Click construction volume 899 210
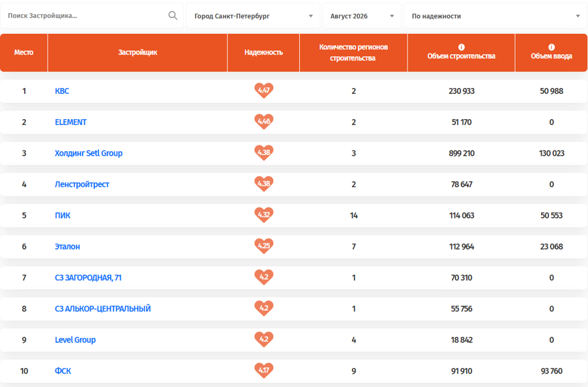This screenshot has width=588, height=387. tap(462, 153)
